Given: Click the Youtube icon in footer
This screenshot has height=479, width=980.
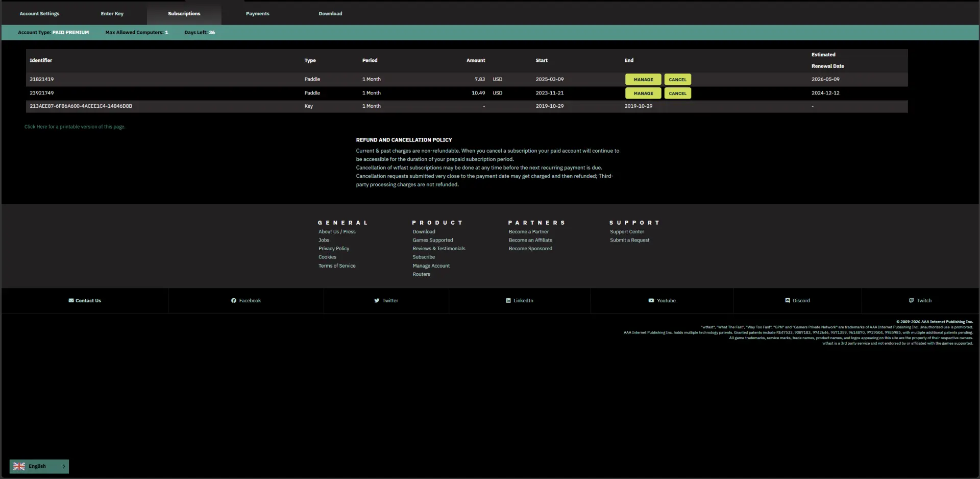Looking at the screenshot, I should (651, 301).
